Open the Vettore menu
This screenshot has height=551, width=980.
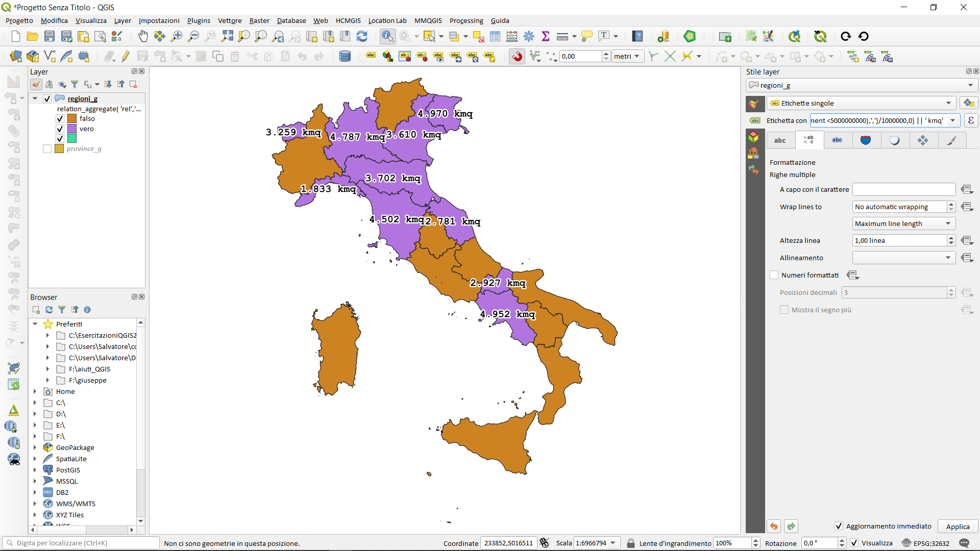click(x=230, y=21)
